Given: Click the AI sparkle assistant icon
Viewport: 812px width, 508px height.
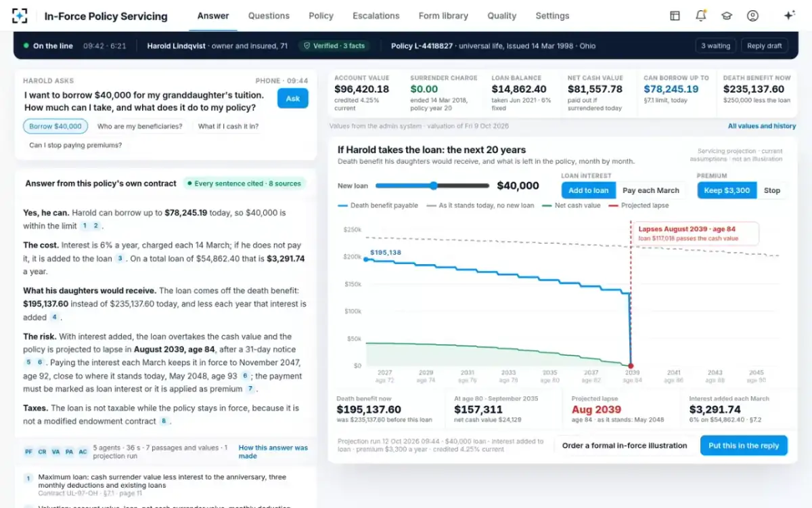Looking at the screenshot, I should [789, 16].
